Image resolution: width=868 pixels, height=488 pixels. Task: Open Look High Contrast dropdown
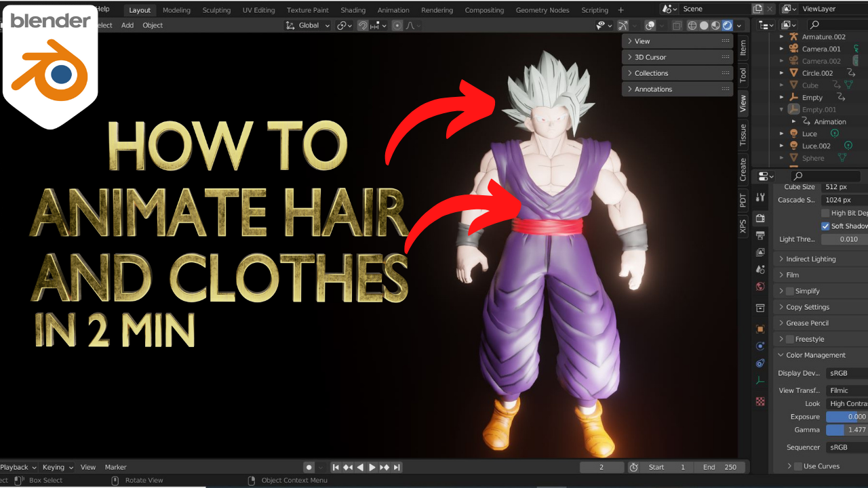click(x=846, y=403)
